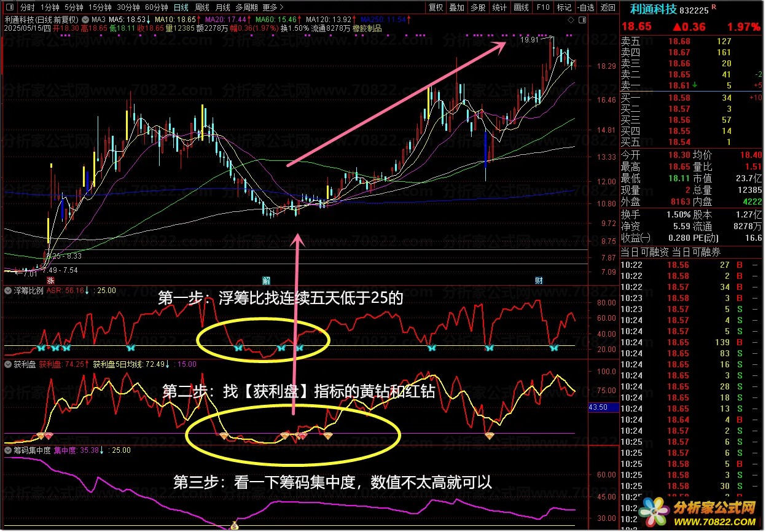Switch to the 周线 chart
This screenshot has width=766, height=532.
[x=202, y=8]
